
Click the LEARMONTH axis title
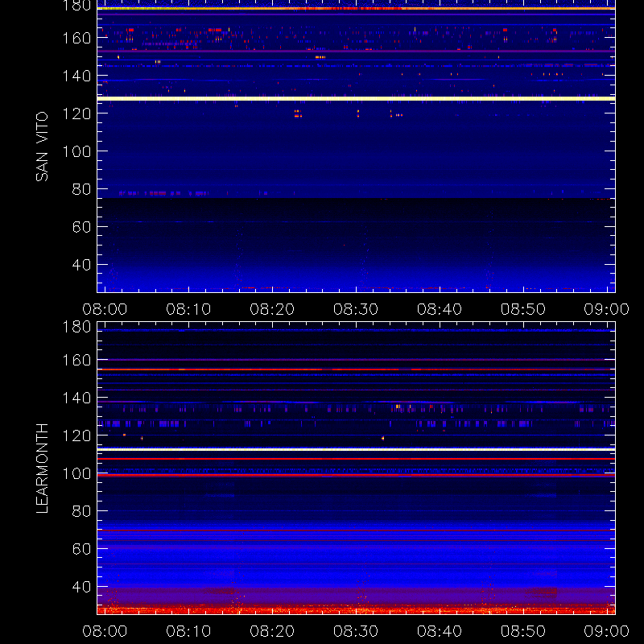pyautogui.click(x=42, y=469)
